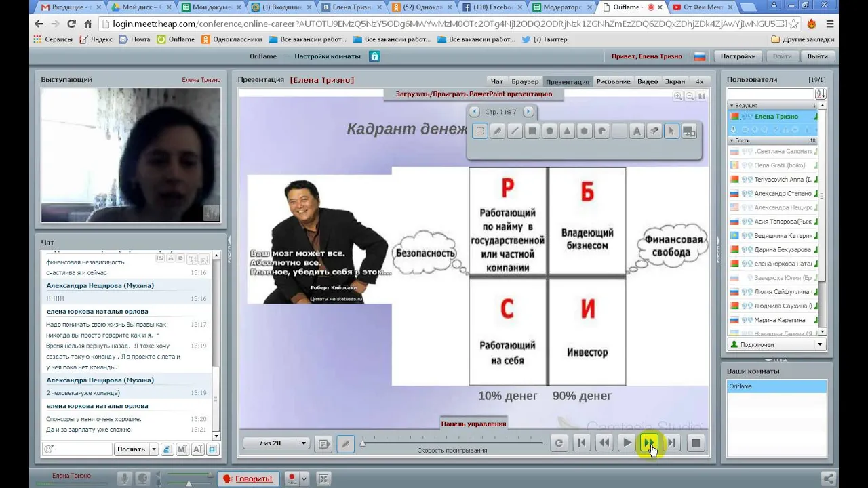Select the pencil drawing tool
868x488 pixels.
(497, 131)
